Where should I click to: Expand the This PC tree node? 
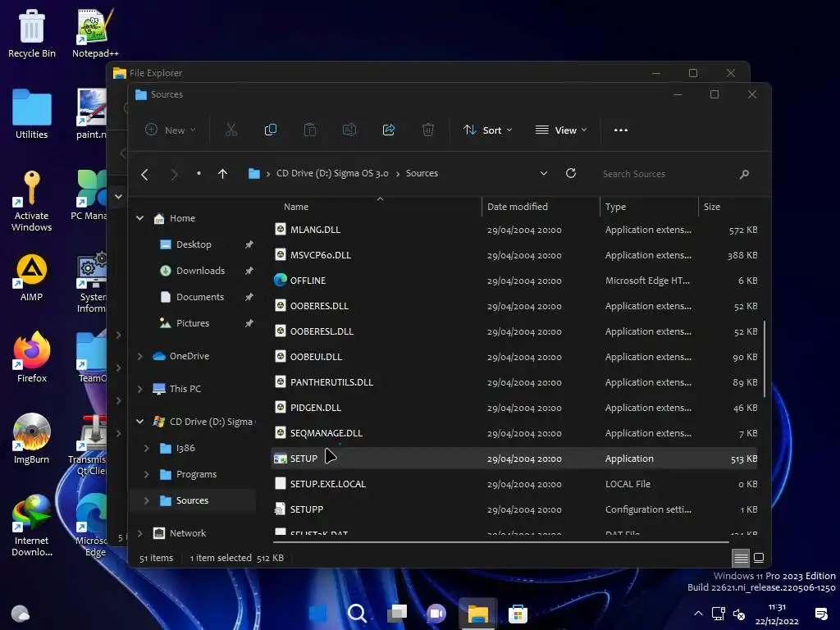click(x=139, y=389)
